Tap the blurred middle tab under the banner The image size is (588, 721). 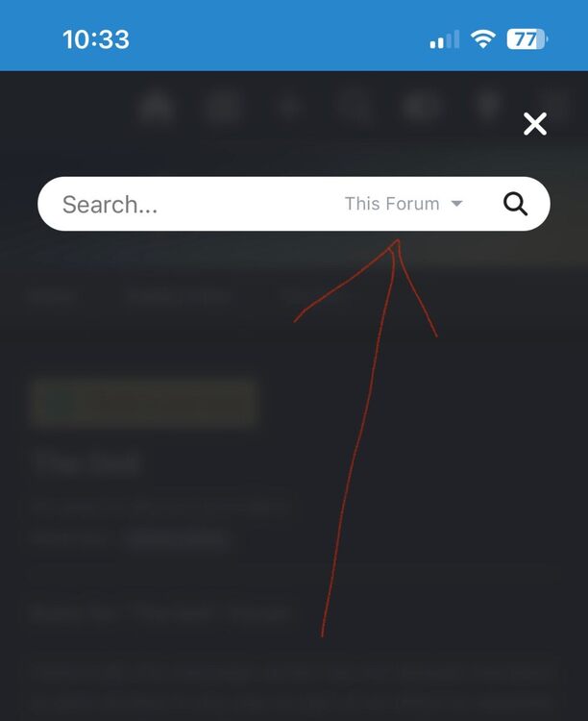coord(179,297)
